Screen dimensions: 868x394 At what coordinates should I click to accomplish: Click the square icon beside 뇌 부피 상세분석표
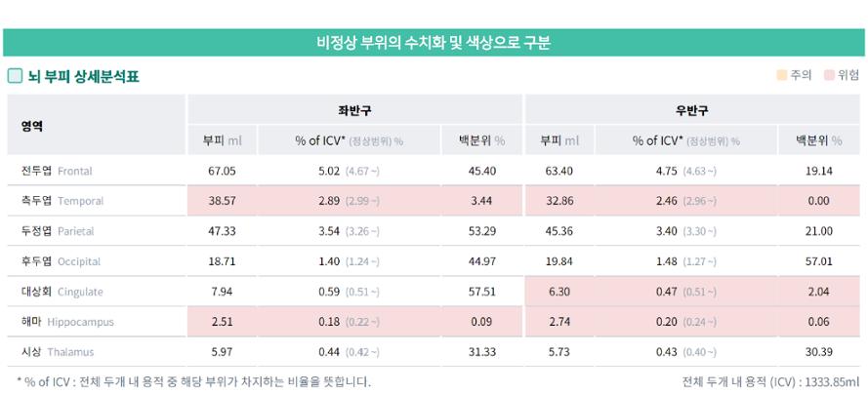click(x=15, y=76)
